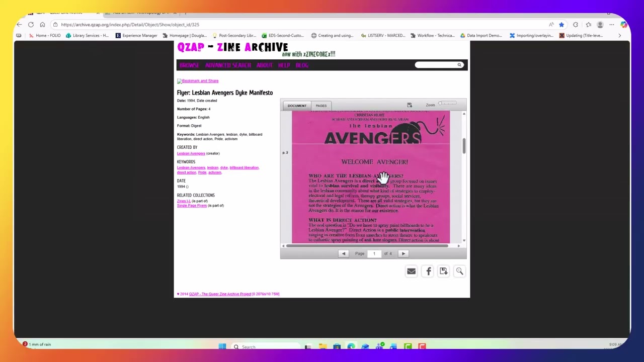This screenshot has width=644, height=362.
Task: Open the Bookmark and Share link
Action: (198, 81)
